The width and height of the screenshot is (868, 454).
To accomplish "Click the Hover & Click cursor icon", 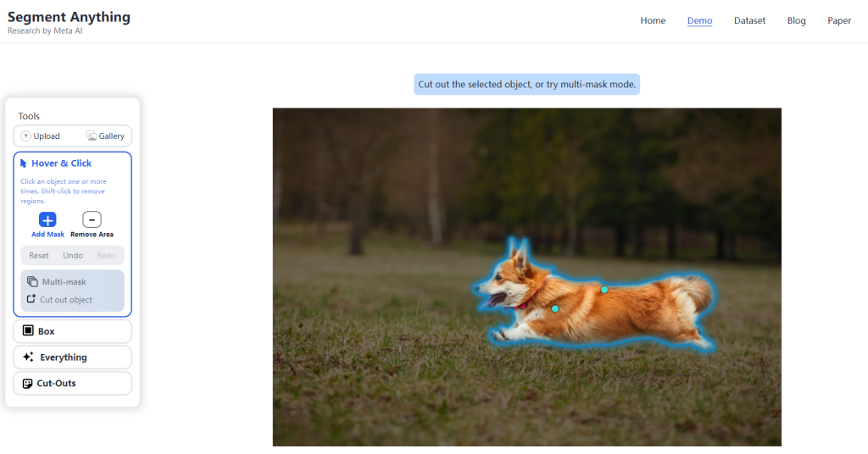I will (x=23, y=163).
